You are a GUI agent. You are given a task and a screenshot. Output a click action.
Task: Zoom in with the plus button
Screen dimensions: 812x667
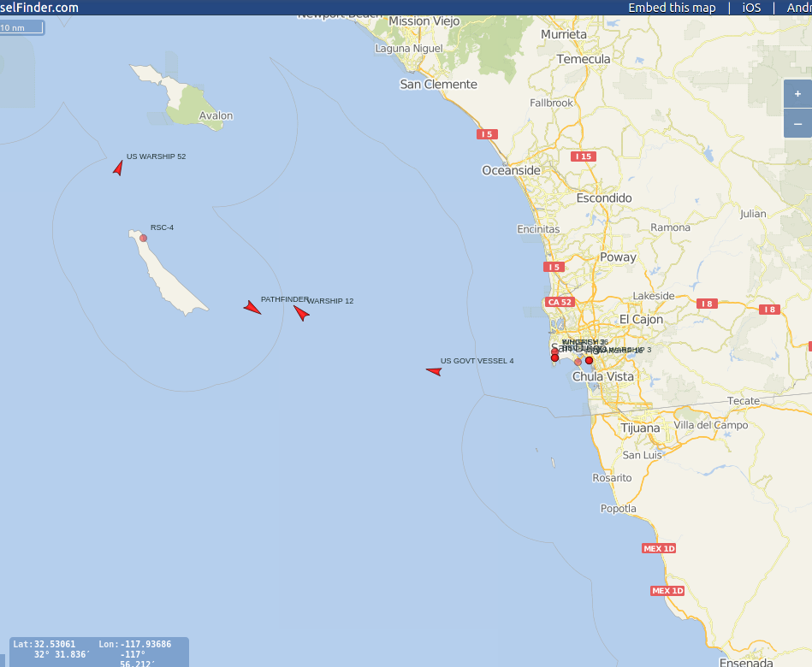(798, 94)
